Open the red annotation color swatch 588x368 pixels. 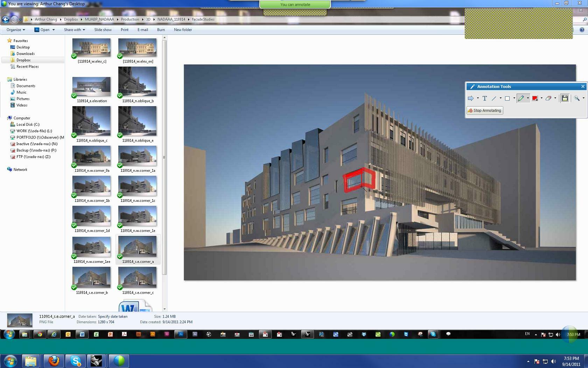pos(535,98)
